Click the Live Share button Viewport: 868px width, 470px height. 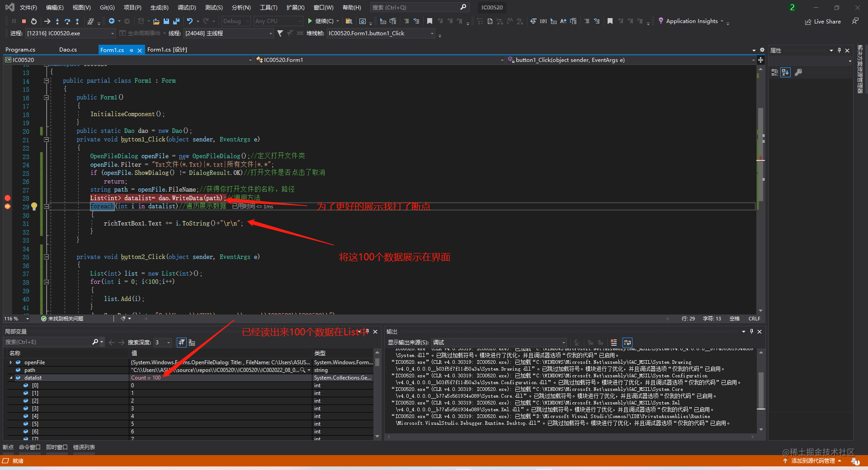tap(823, 22)
